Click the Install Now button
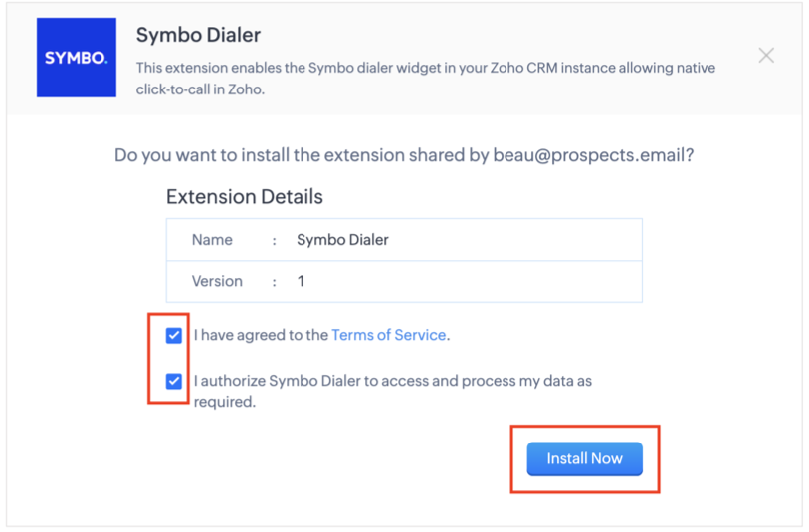 [584, 458]
